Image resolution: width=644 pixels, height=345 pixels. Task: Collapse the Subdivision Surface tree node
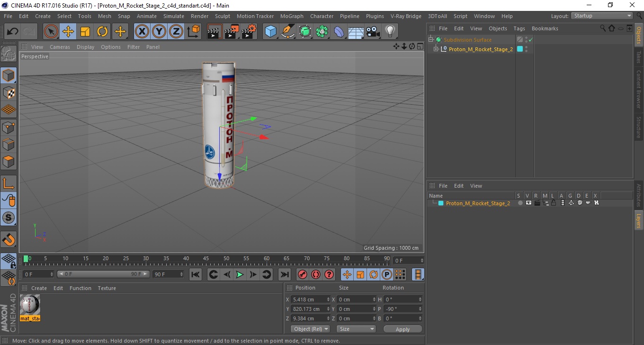(x=431, y=40)
